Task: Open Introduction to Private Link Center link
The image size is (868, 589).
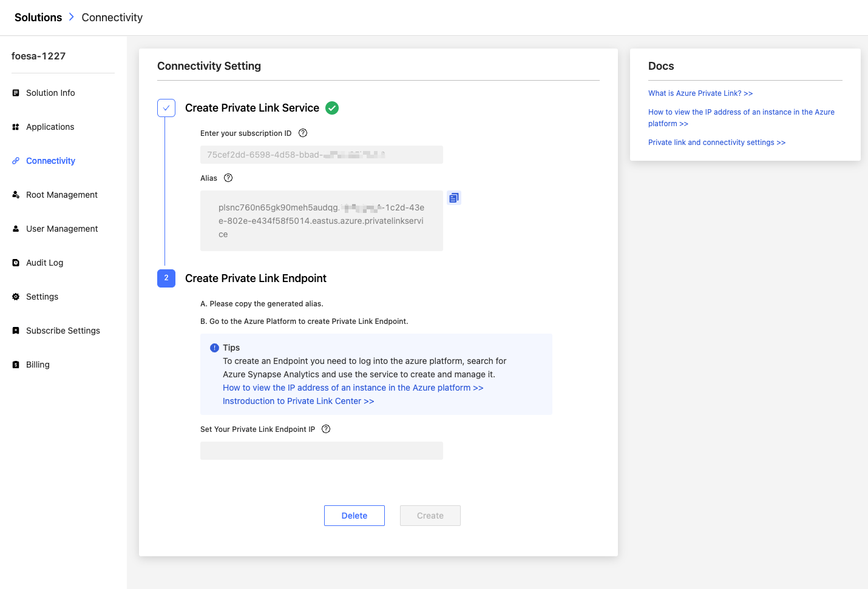Action: pyautogui.click(x=298, y=401)
